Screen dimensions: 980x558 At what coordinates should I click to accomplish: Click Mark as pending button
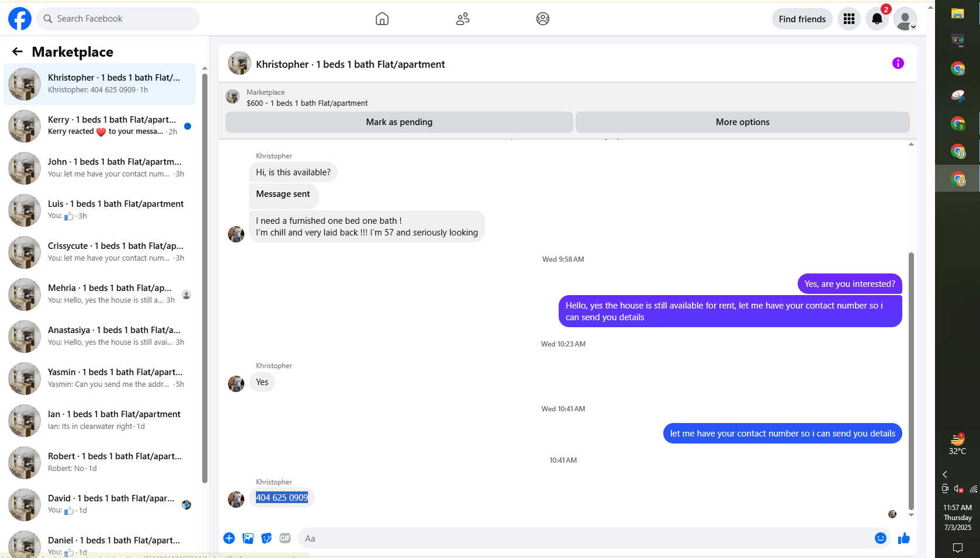399,122
